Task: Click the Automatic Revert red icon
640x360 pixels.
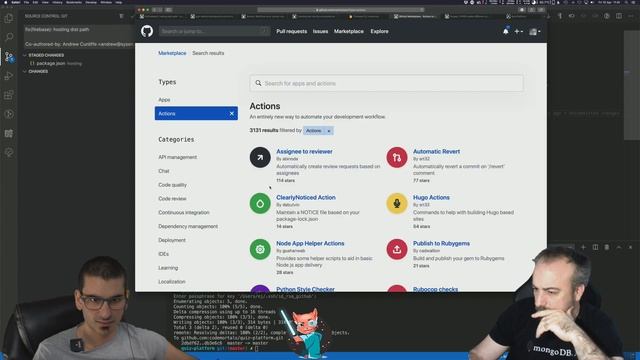Action: (x=397, y=157)
